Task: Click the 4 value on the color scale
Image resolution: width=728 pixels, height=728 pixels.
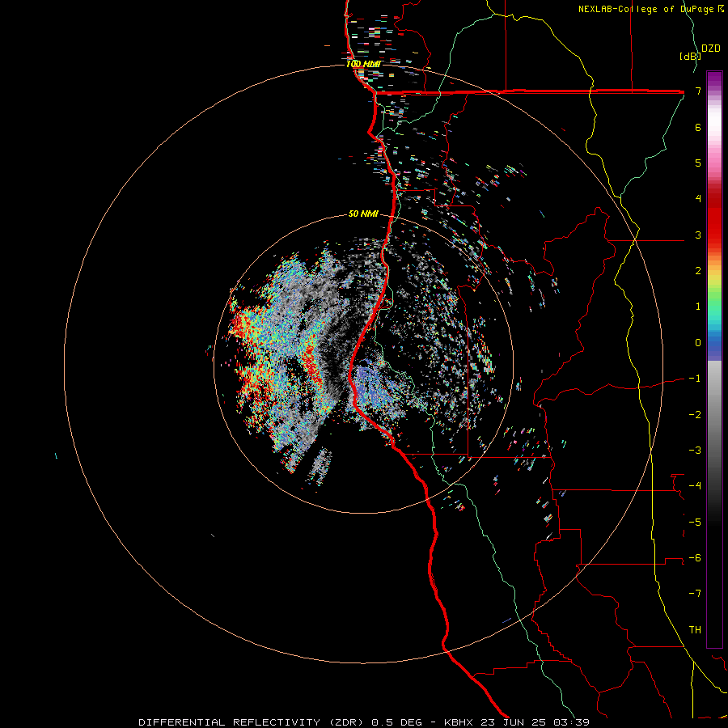Action: pos(698,199)
